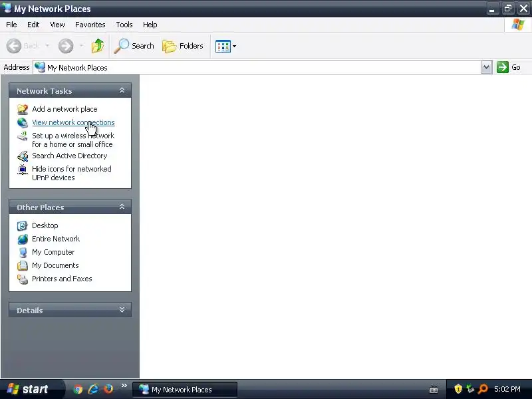This screenshot has height=399, width=532.
Task: Click the Add a network place icon
Action: [x=23, y=109]
